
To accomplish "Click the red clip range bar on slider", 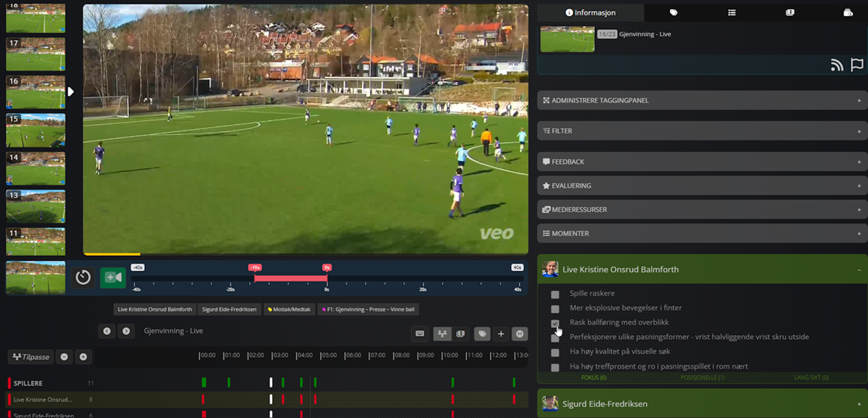I will tap(290, 278).
